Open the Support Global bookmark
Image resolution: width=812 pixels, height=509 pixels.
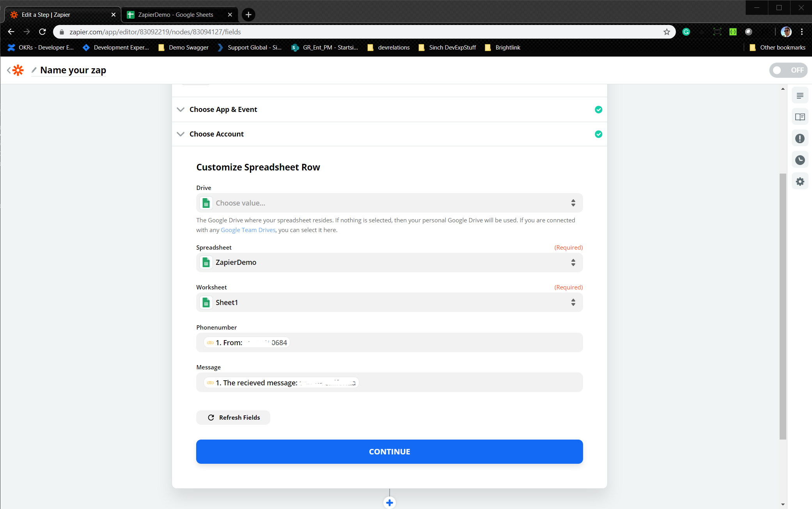(x=249, y=48)
